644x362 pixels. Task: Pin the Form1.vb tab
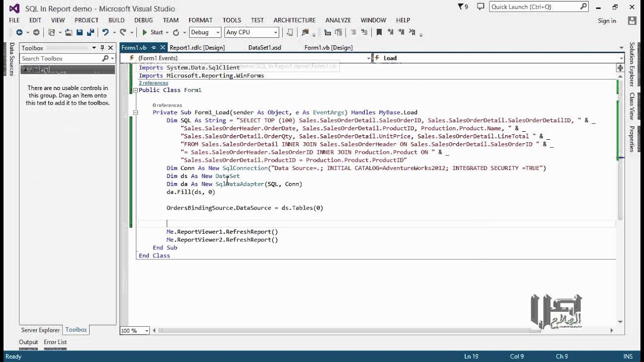point(154,47)
